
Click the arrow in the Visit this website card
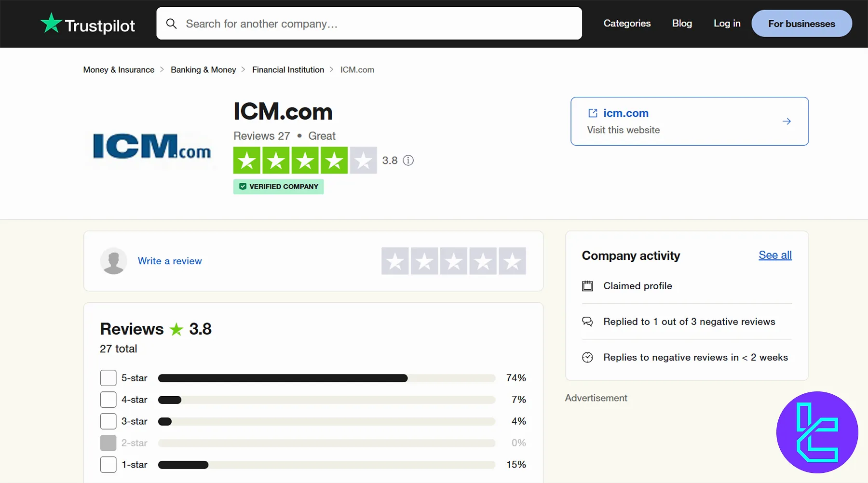787,121
